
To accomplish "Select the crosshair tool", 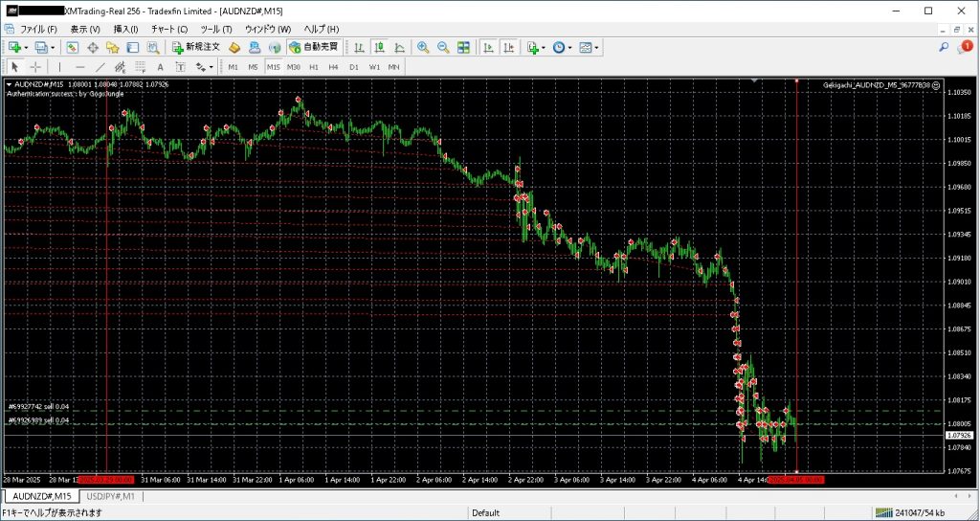I will coord(35,67).
